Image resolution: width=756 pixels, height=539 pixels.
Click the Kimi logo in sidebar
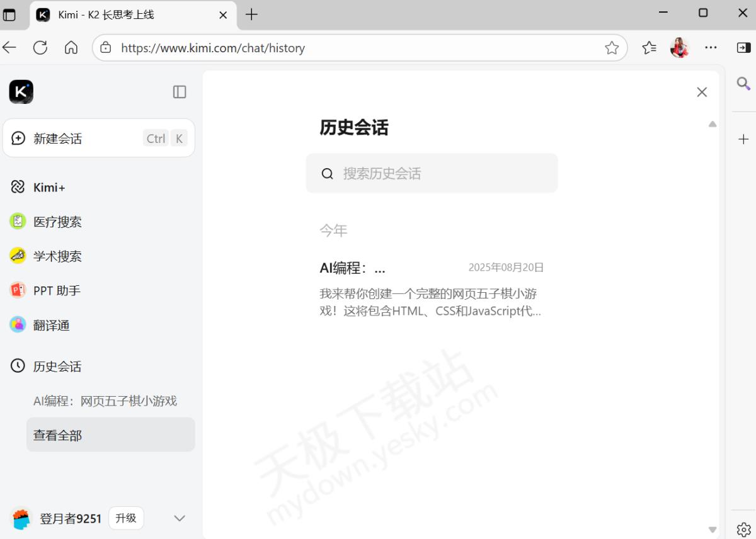(21, 92)
